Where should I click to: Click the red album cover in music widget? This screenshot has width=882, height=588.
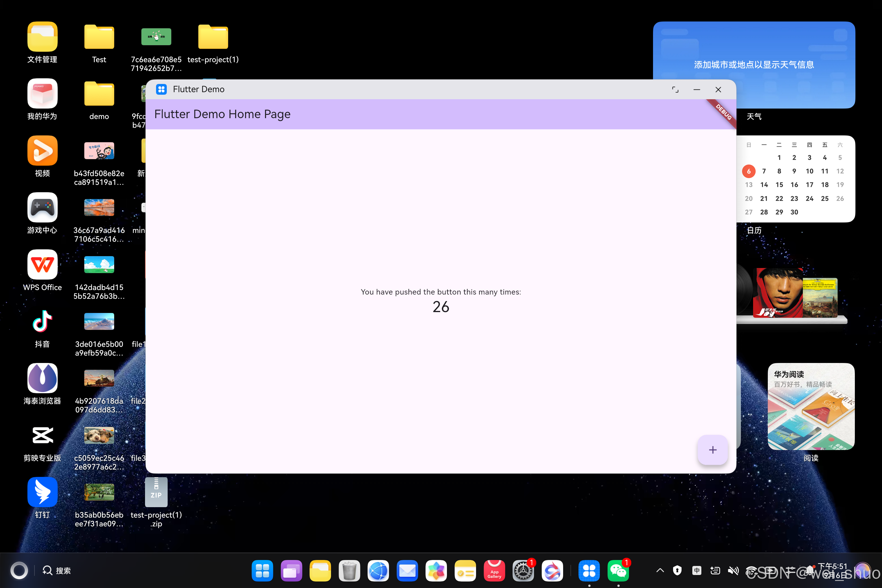pyautogui.click(x=777, y=293)
